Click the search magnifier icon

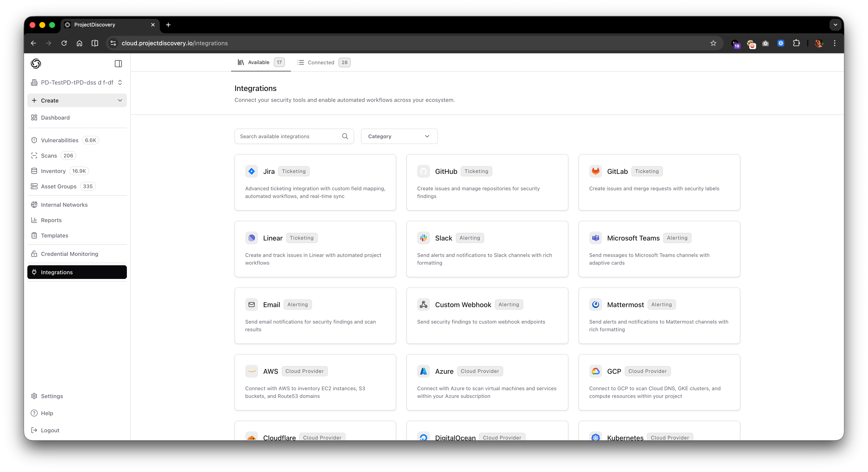click(x=345, y=136)
